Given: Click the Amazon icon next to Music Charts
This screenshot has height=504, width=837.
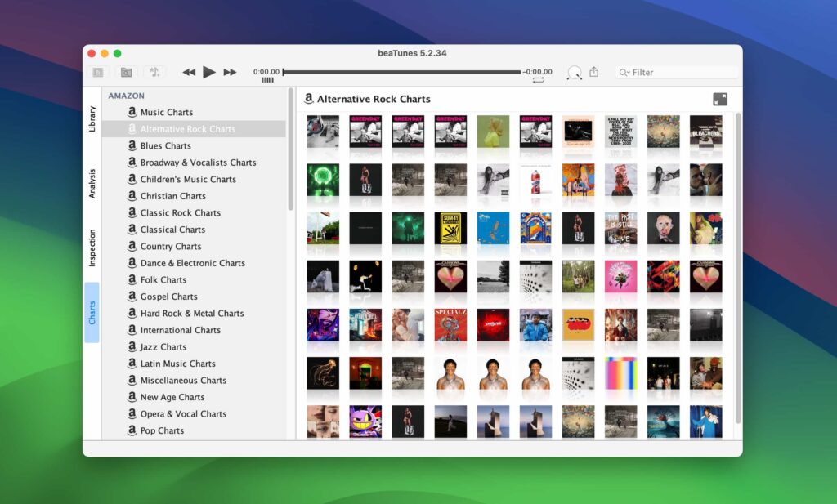Looking at the screenshot, I should point(132,112).
